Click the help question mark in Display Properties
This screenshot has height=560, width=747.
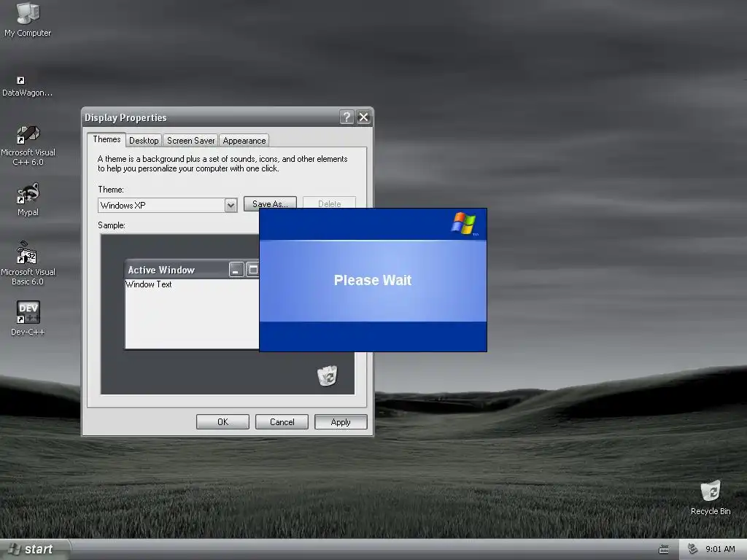coord(347,117)
